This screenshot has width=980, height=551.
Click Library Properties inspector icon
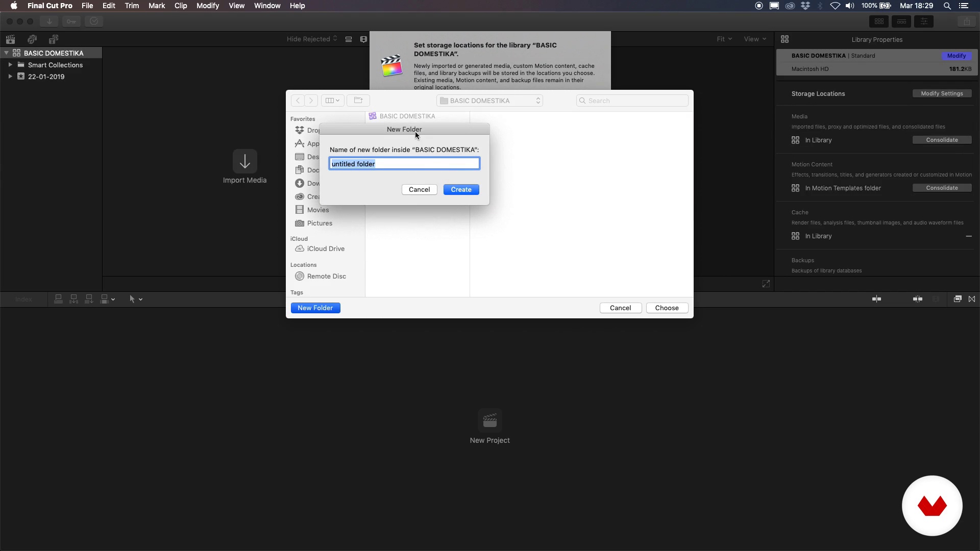785,39
